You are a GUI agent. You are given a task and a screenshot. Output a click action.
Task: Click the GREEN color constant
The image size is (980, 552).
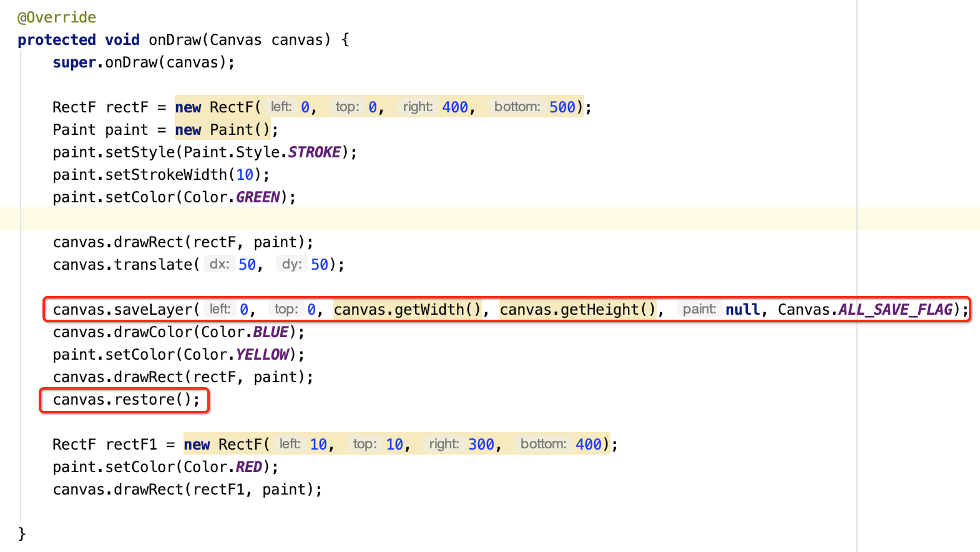tap(258, 197)
